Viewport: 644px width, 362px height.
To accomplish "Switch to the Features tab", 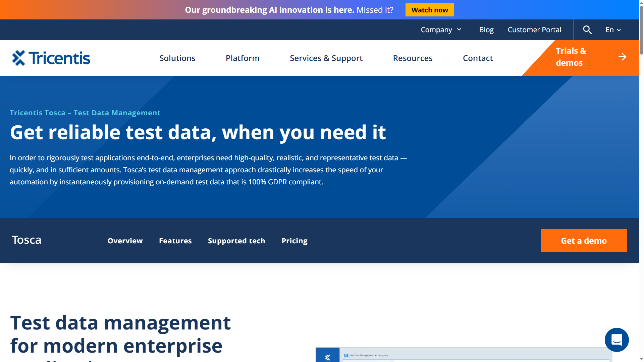I will tap(175, 241).
